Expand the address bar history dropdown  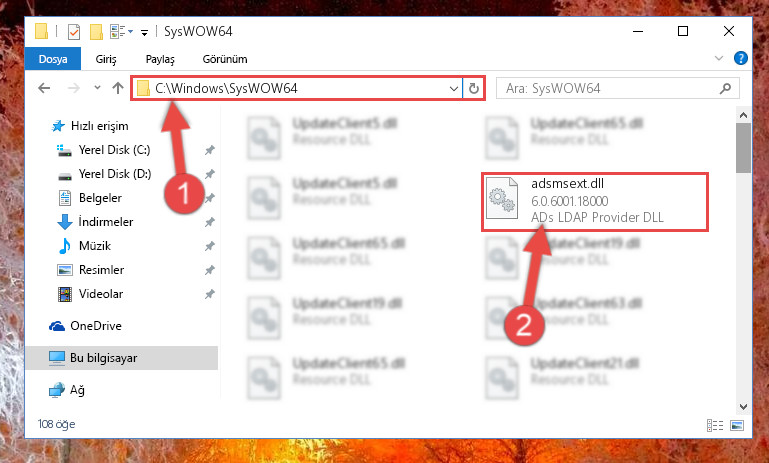coord(454,89)
